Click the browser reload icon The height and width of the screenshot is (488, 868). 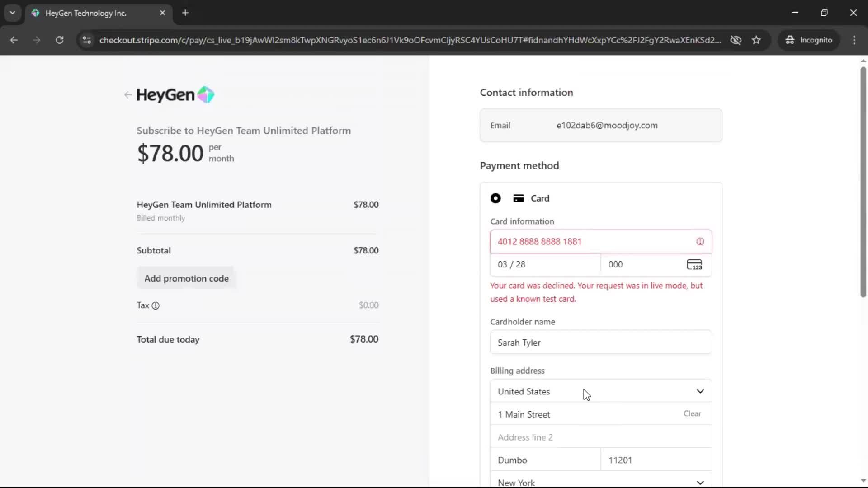point(59,40)
